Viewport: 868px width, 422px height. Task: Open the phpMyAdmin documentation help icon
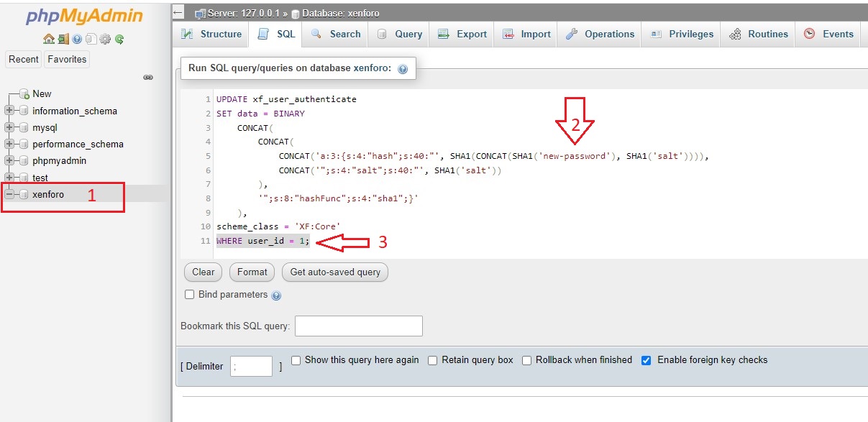(x=77, y=40)
